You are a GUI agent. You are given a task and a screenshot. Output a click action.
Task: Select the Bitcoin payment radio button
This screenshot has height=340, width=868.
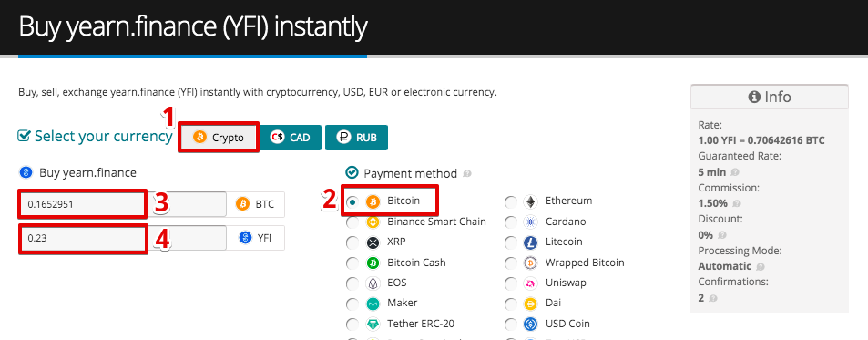pyautogui.click(x=352, y=201)
